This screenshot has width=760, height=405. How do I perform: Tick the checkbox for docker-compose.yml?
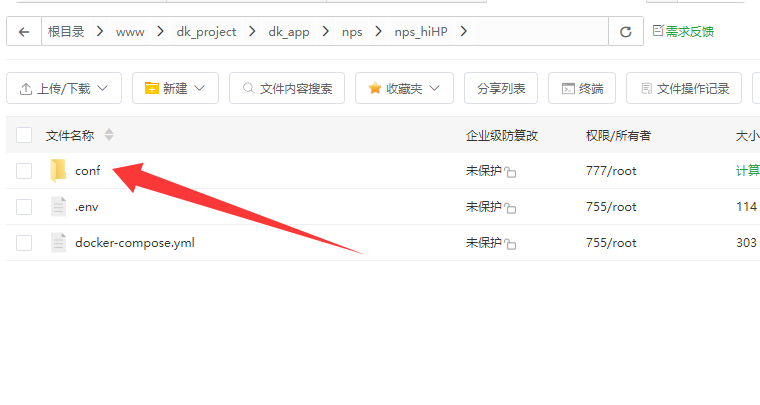(24, 243)
